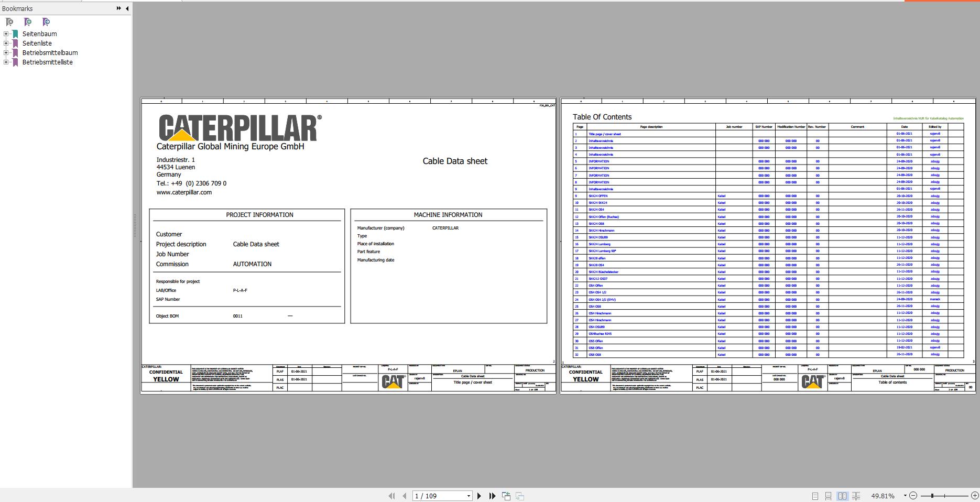Click the Bookmarks panel title

point(17,8)
